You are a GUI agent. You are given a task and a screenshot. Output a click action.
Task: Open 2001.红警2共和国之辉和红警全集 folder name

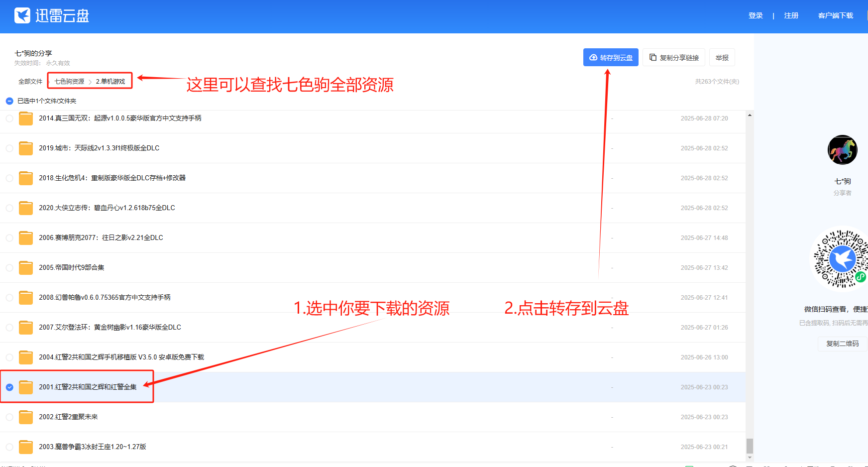pos(88,387)
